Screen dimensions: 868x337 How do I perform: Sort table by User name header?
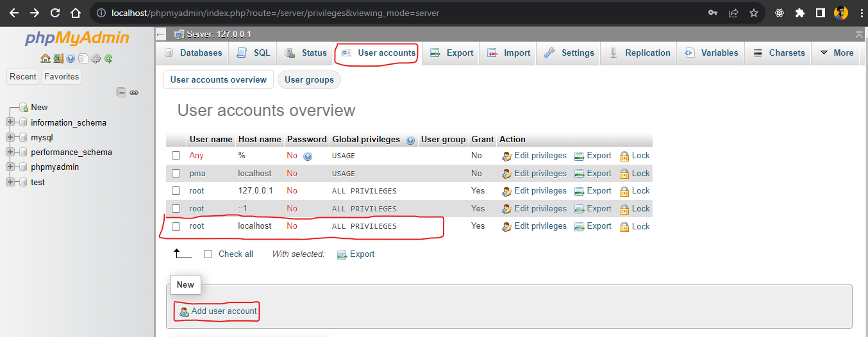tap(211, 140)
